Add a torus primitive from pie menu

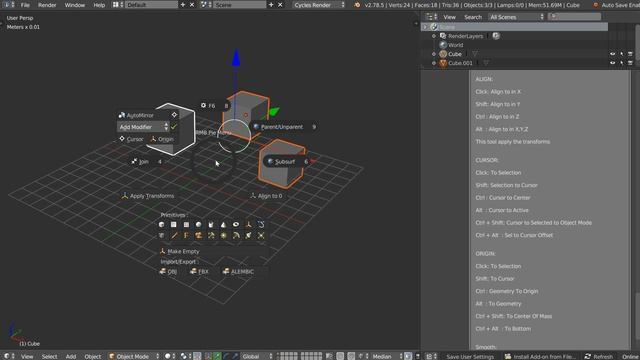236,224
